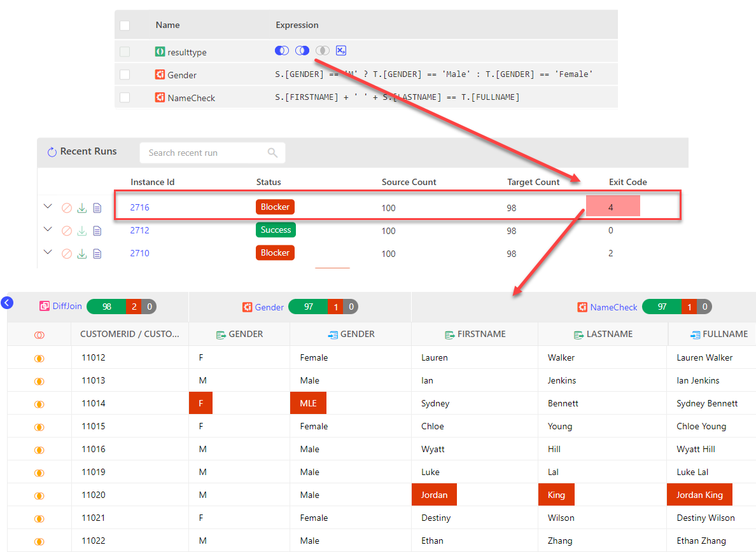Image resolution: width=756 pixels, height=552 pixels.
Task: Switch to the NameCheck result tab
Action: pos(613,307)
